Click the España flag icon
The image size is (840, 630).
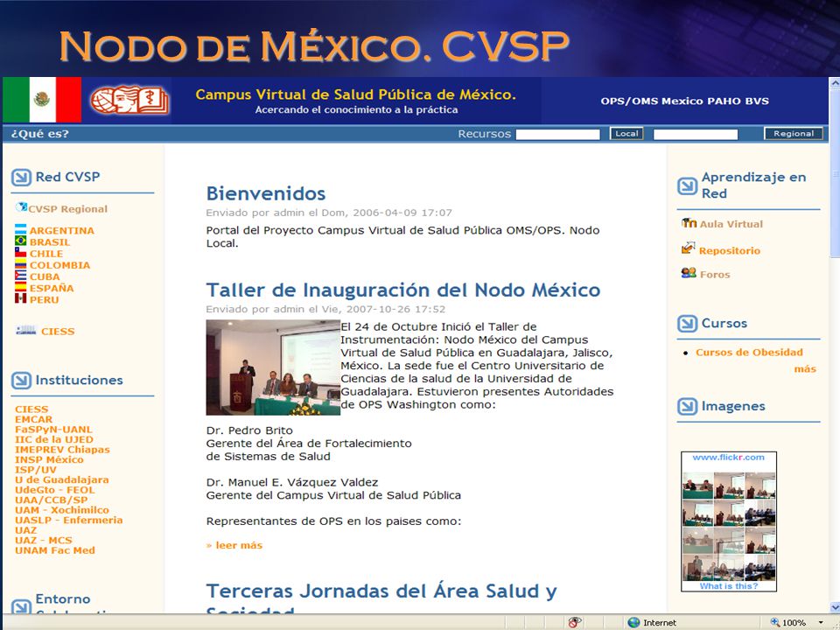pyautogui.click(x=21, y=288)
